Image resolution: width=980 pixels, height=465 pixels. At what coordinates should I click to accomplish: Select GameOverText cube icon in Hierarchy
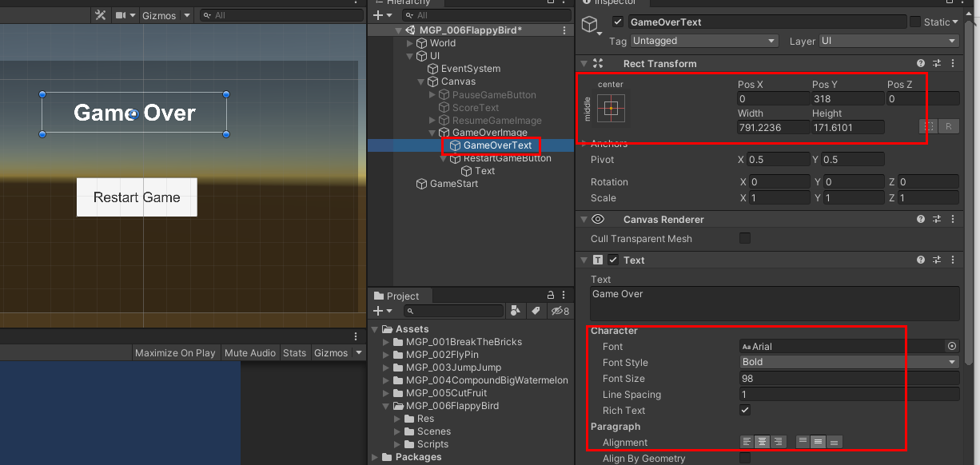pyautogui.click(x=456, y=145)
